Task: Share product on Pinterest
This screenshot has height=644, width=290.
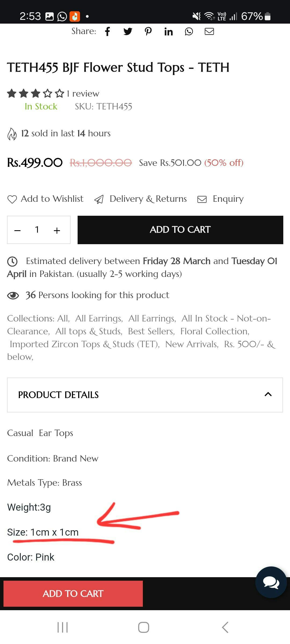Action: (x=148, y=32)
